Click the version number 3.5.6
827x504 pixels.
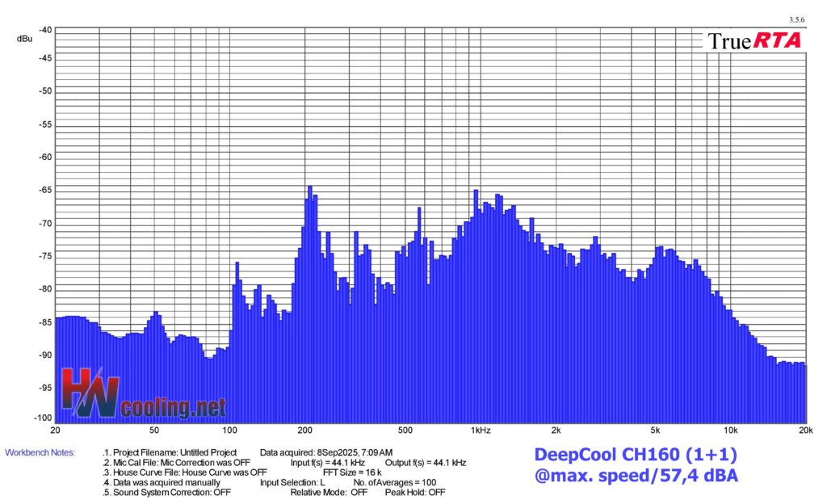pos(797,19)
